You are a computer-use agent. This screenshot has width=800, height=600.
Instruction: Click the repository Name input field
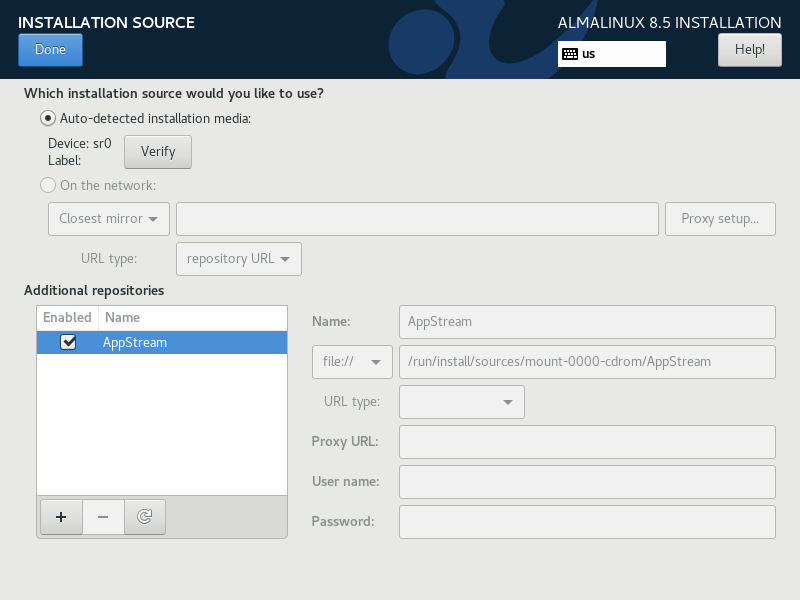(587, 322)
